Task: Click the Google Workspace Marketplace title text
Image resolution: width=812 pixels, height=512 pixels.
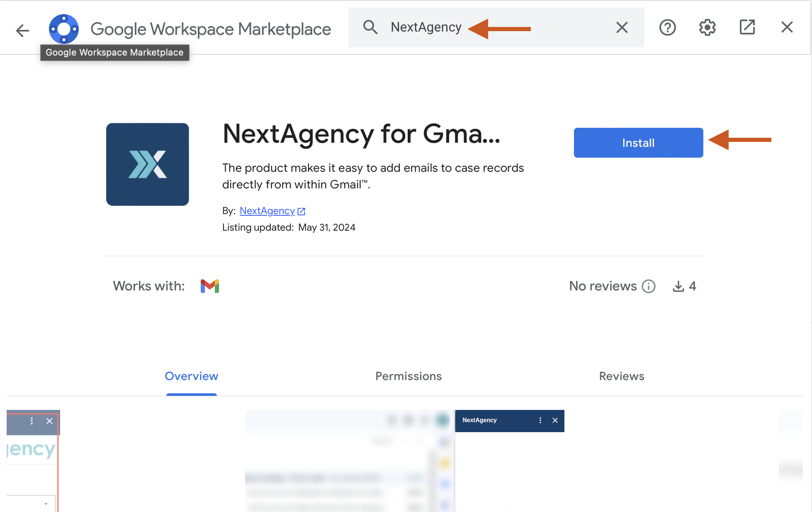Action: 211,29
